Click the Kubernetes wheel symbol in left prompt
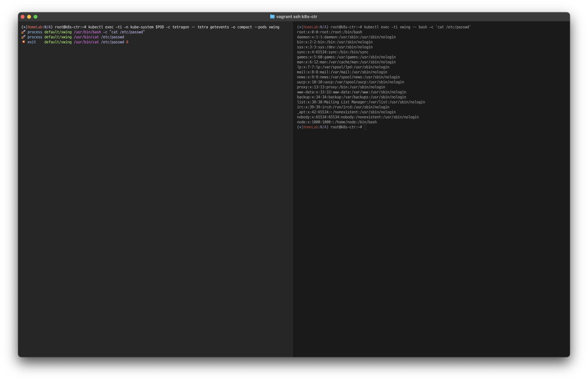 tap(24, 27)
